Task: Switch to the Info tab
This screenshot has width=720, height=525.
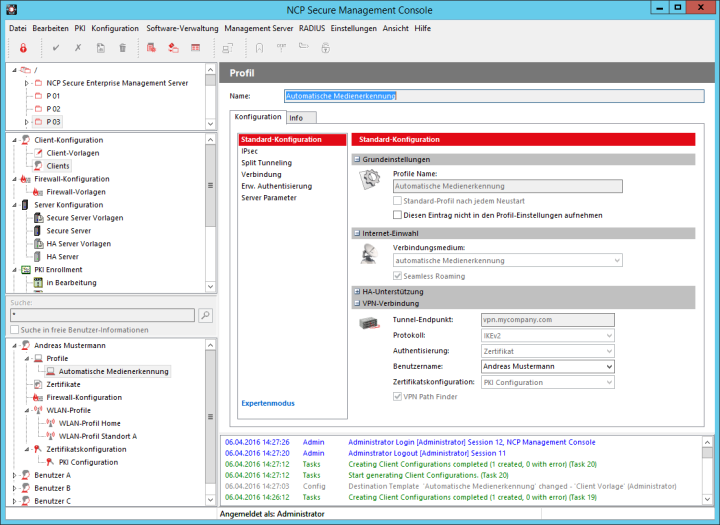Action: (296, 118)
